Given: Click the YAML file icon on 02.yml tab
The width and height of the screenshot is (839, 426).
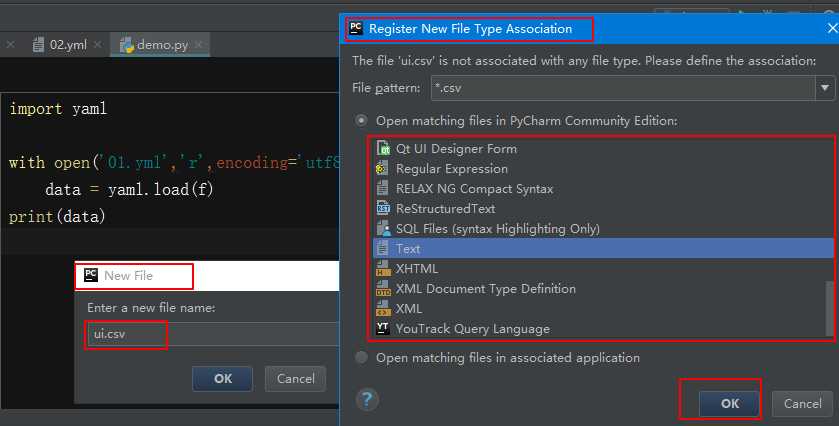Looking at the screenshot, I should (38, 45).
